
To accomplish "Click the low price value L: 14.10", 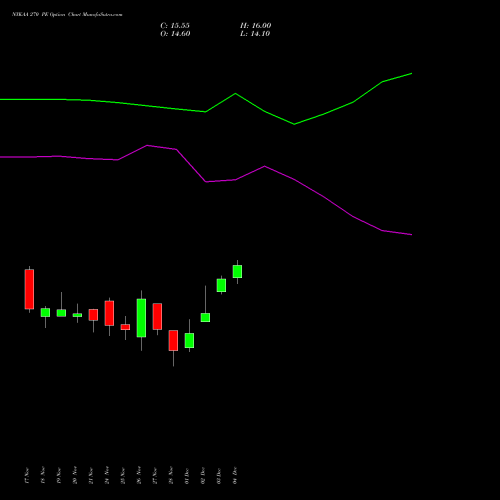I will [x=255, y=34].
